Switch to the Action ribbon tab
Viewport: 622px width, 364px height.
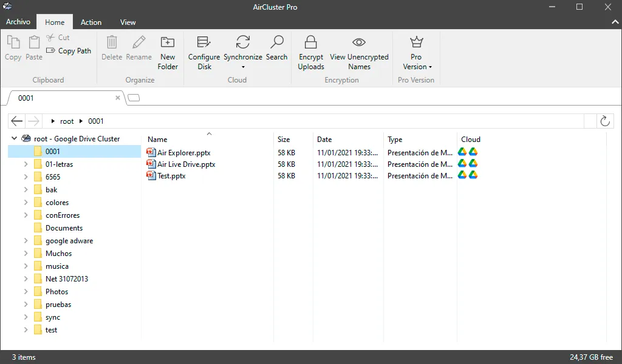(91, 22)
